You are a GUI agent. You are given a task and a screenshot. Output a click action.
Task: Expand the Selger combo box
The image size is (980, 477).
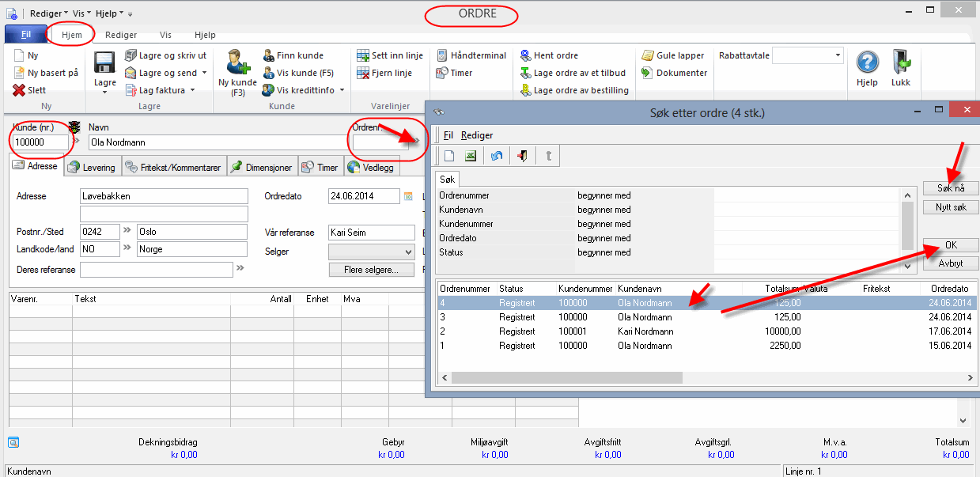(408, 252)
